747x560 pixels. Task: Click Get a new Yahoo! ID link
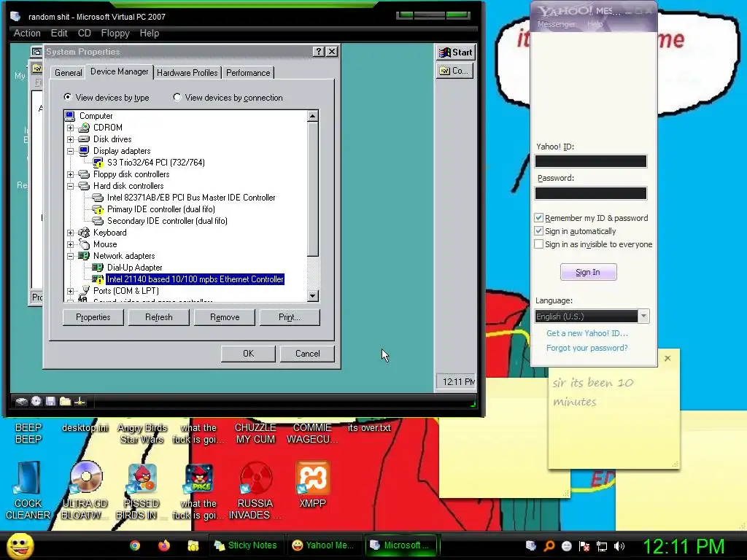tap(587, 333)
